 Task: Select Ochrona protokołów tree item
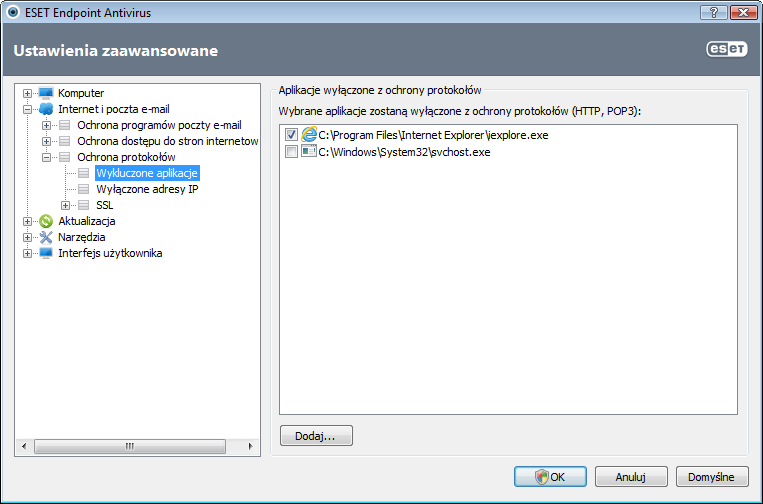pyautogui.click(x=126, y=157)
